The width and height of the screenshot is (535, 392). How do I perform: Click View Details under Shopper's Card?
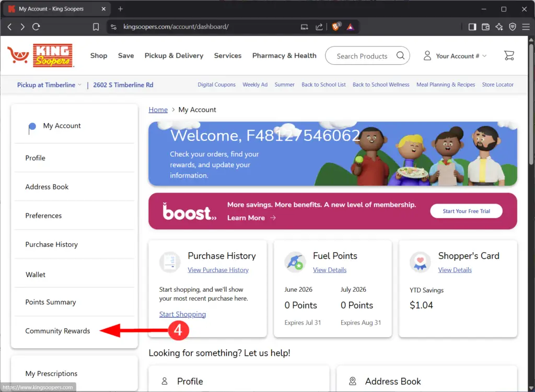455,270
